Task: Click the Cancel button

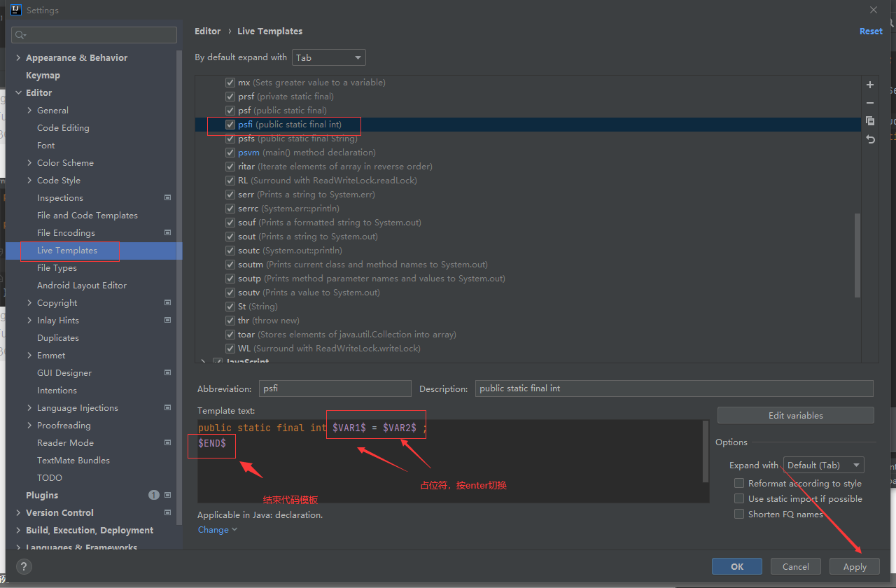Action: 796,566
